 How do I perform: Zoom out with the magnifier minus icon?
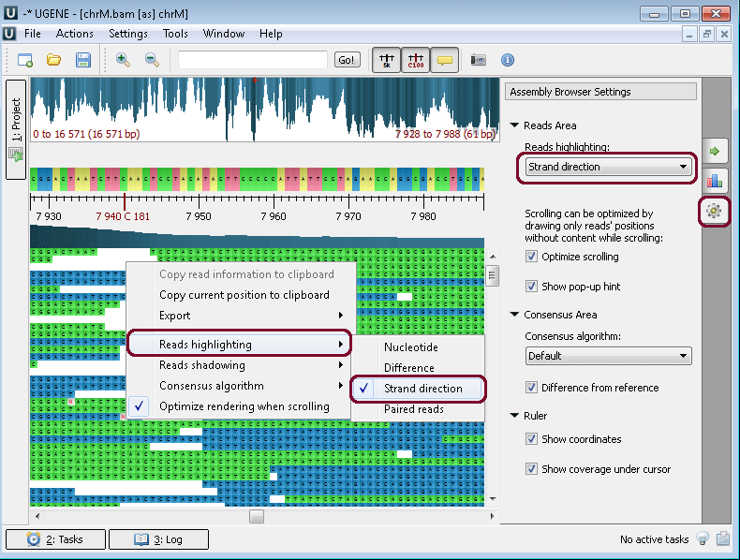(152, 60)
